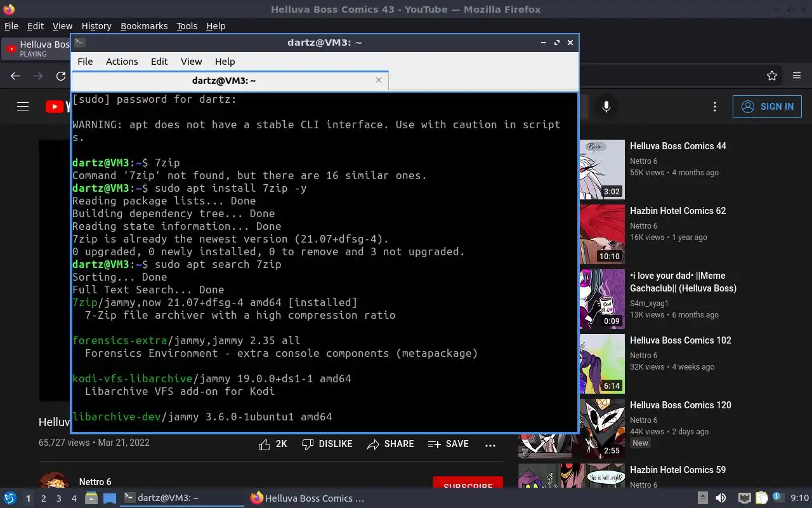
Task: Click 'libarchive-dev' package name
Action: pyautogui.click(x=117, y=417)
